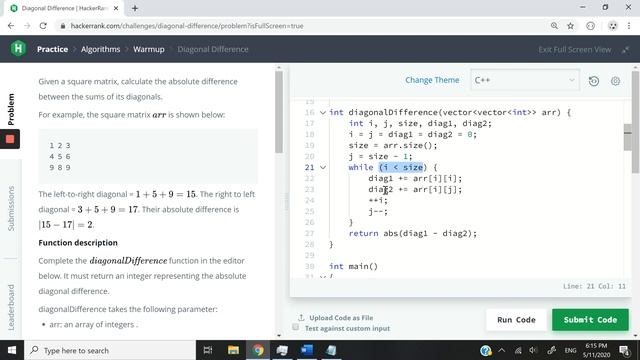640x360 pixels.
Task: Open Word from the taskbar
Action: coord(307,350)
